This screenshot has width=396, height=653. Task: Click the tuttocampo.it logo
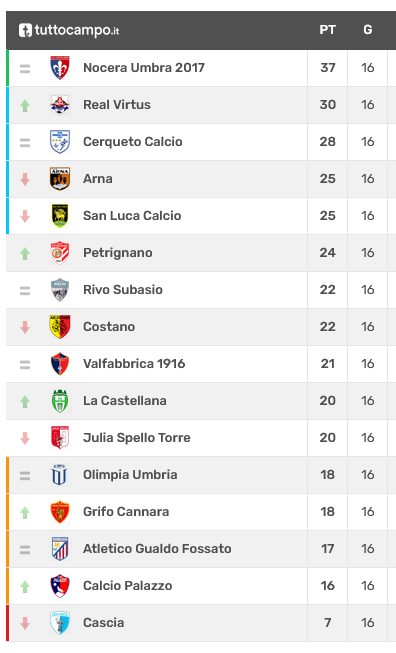tap(69, 30)
